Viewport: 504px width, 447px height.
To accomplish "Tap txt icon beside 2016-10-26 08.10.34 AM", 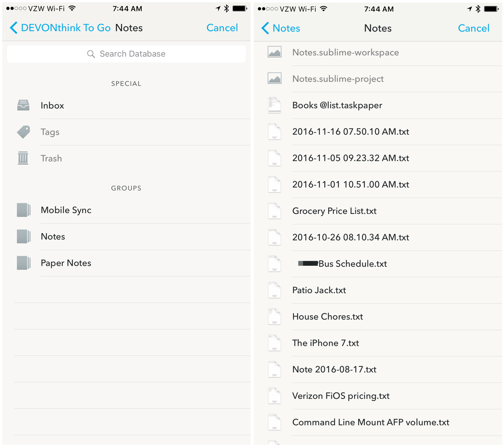I will click(274, 237).
